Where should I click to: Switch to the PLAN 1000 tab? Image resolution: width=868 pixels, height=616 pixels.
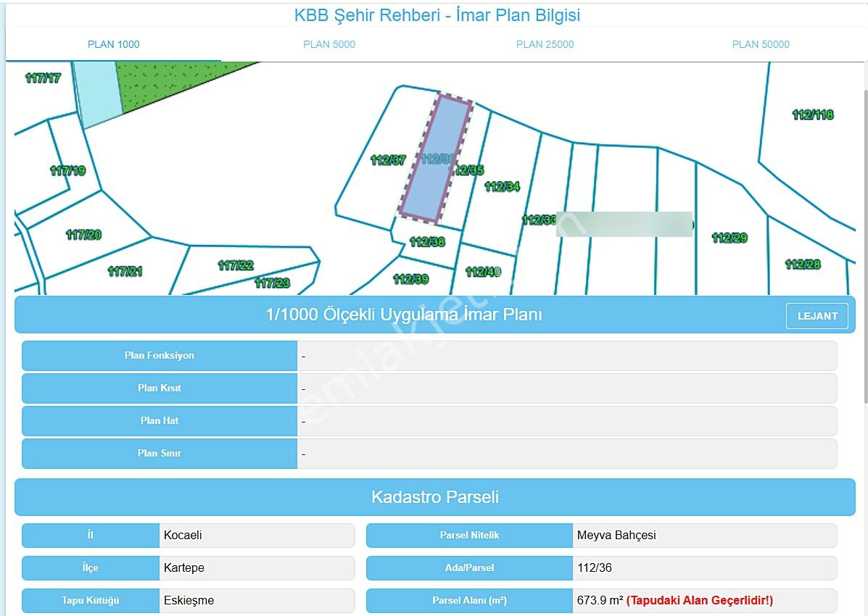point(113,44)
